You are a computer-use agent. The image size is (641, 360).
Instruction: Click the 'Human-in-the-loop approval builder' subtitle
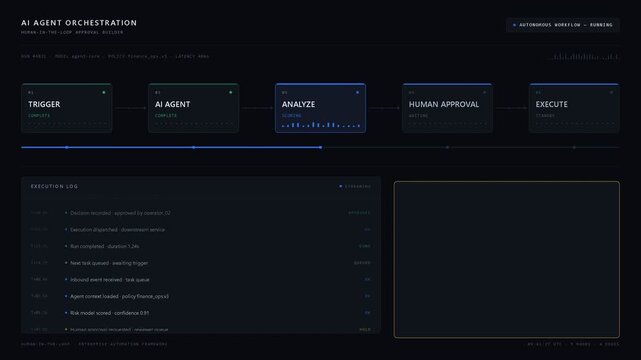click(x=72, y=32)
